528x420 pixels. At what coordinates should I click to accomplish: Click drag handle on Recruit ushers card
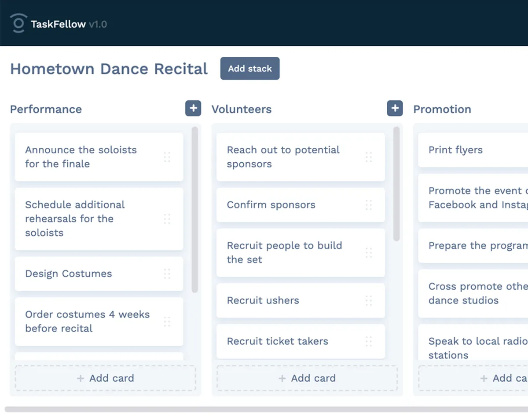[x=369, y=300]
